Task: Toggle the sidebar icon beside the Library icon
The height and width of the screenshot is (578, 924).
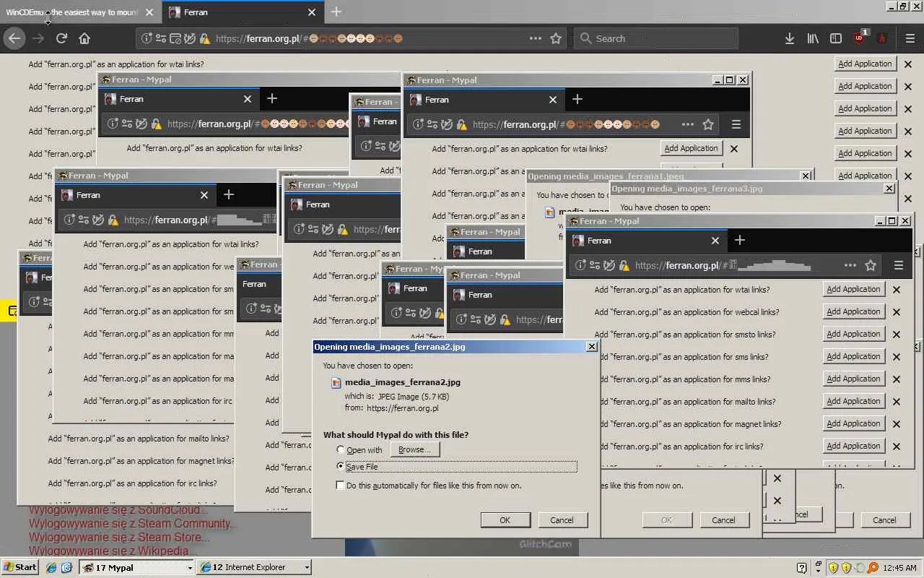Action: click(836, 38)
